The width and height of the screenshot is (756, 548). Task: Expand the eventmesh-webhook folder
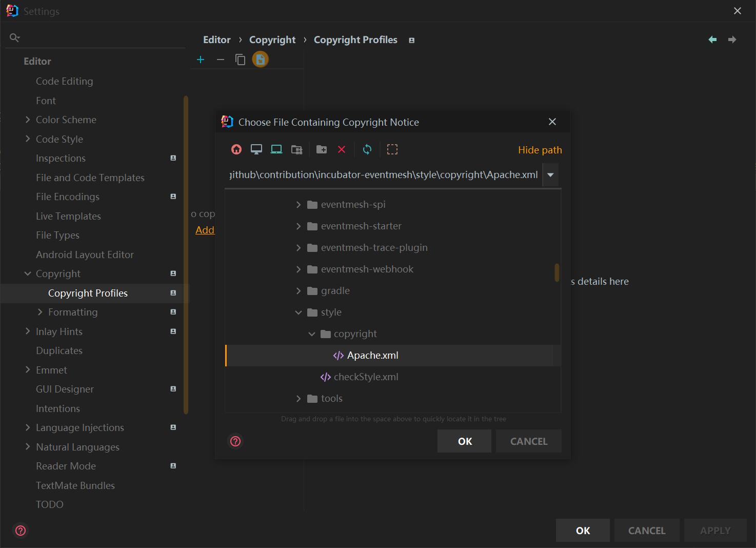click(299, 269)
